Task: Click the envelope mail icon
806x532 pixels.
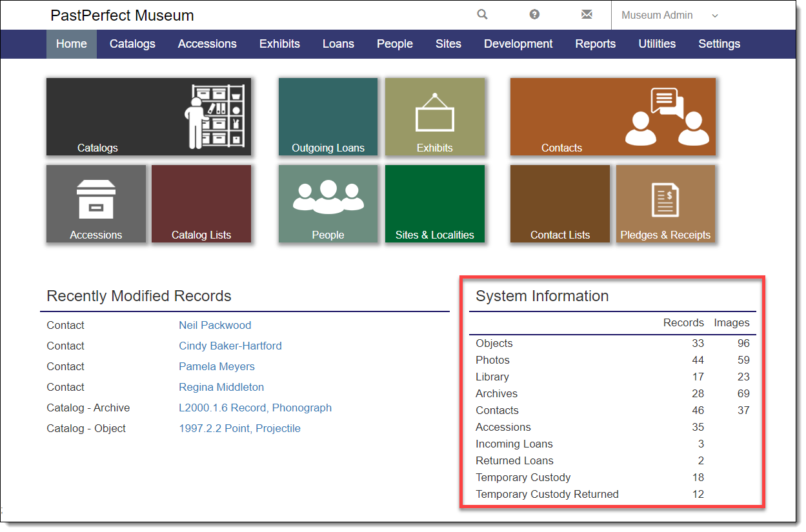Action: click(586, 15)
